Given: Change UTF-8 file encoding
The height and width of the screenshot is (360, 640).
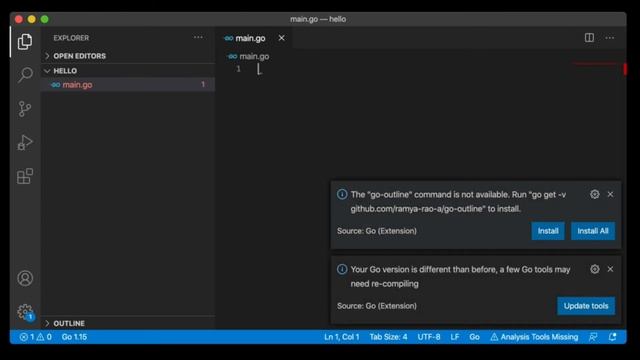Looking at the screenshot, I should pyautogui.click(x=429, y=337).
